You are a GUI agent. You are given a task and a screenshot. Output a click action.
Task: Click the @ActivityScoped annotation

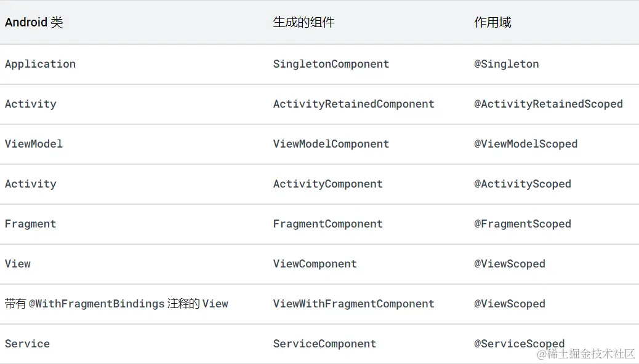522,184
